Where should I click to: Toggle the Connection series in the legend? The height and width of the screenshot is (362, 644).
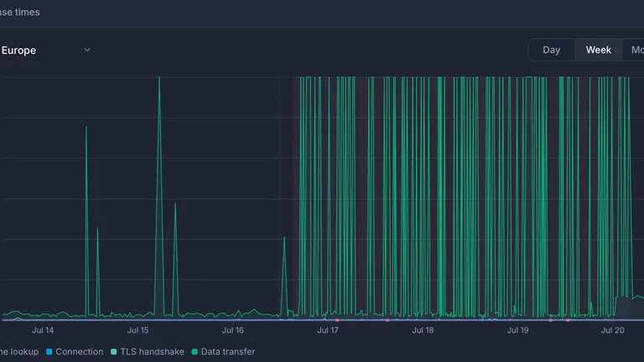tap(75, 352)
